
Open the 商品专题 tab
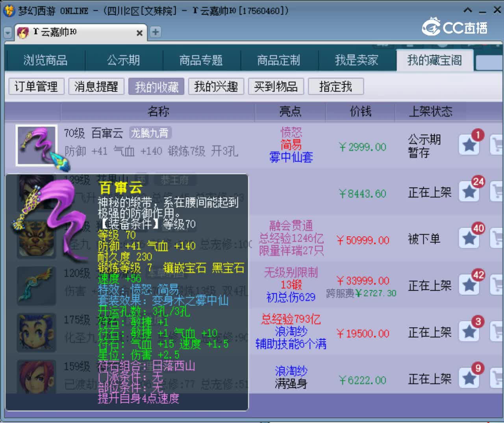pos(201,60)
